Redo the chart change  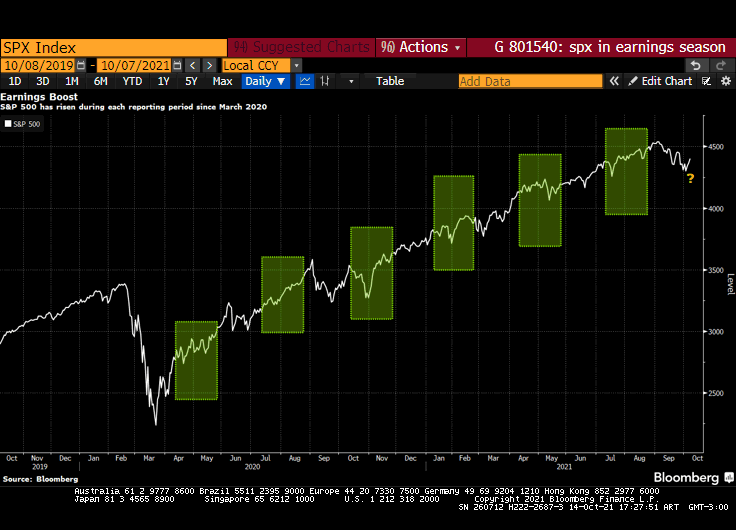[721, 65]
